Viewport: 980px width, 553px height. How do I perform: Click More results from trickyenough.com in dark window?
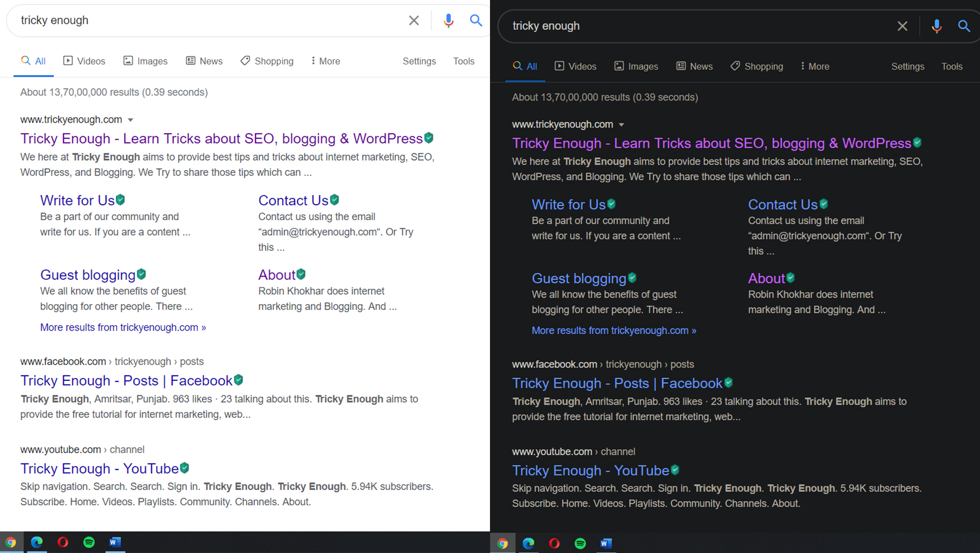(x=614, y=330)
